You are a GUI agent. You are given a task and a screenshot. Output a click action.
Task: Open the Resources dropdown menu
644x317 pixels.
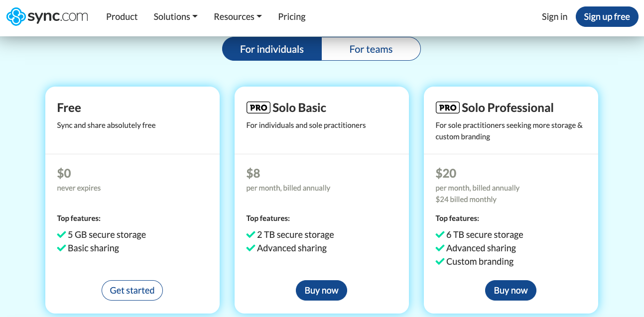coord(238,16)
